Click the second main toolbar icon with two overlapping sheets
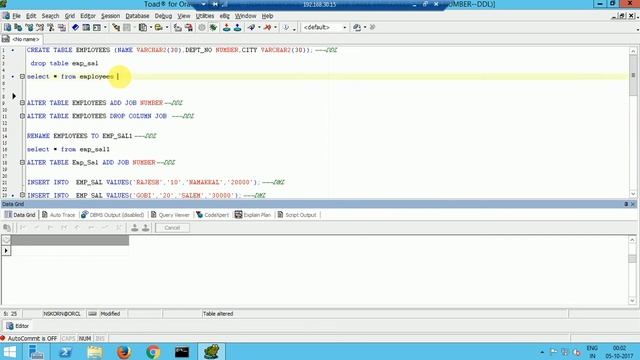This screenshot has width=640, height=360. point(18,27)
